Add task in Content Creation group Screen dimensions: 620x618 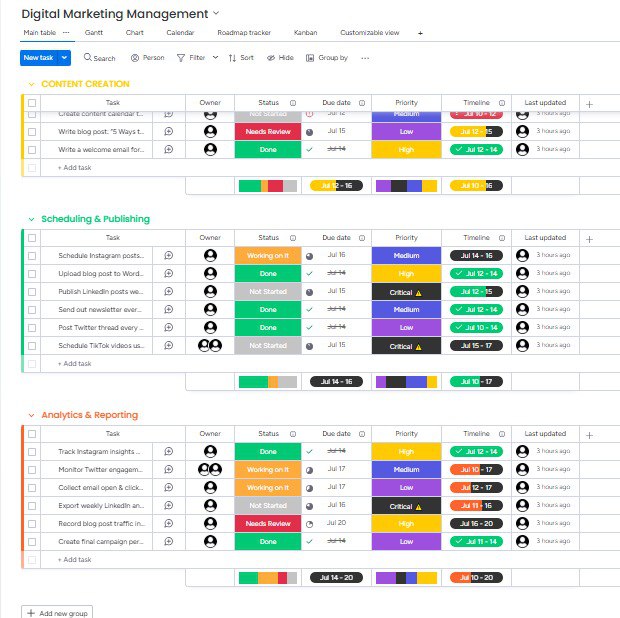point(75,168)
